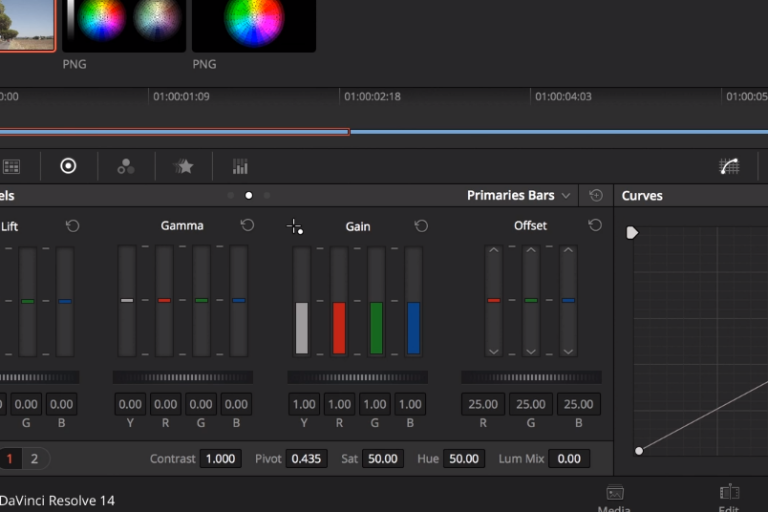Image resolution: width=768 pixels, height=512 pixels.
Task: Click the Gamma master wheel strip
Action: (x=183, y=377)
